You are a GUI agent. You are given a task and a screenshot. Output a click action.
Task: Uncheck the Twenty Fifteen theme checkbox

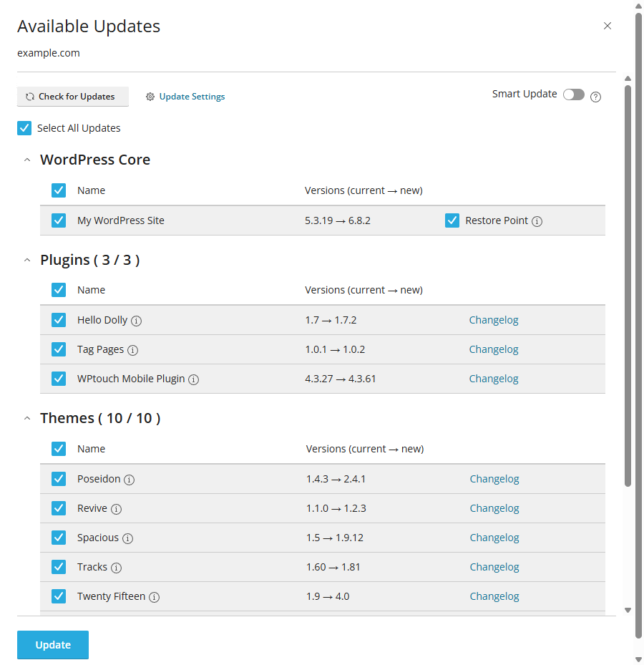(x=59, y=596)
